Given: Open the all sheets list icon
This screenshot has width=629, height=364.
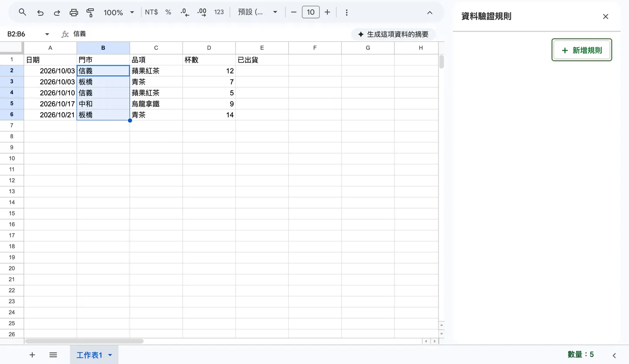Looking at the screenshot, I should (53, 355).
